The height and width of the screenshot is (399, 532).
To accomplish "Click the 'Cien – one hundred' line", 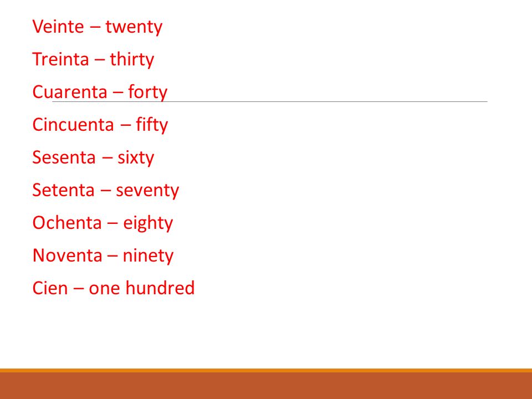I will click(113, 288).
